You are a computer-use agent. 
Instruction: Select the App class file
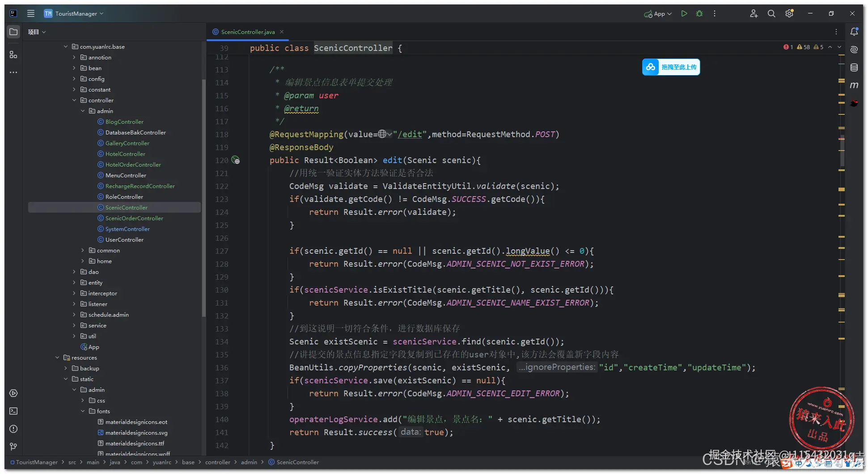tap(90, 347)
